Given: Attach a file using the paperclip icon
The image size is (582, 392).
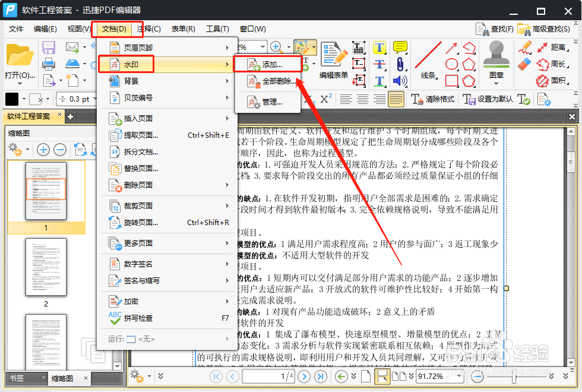Looking at the screenshot, I should pos(400,64).
